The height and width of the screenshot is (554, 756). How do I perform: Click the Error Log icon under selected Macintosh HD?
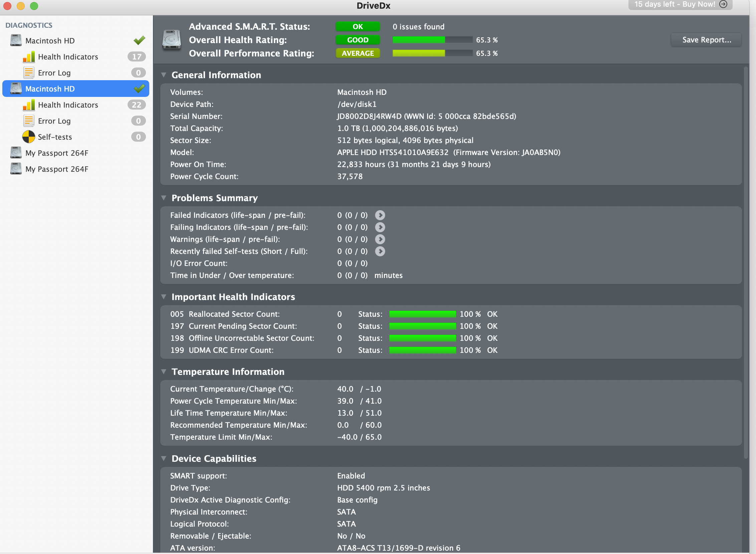pyautogui.click(x=29, y=121)
